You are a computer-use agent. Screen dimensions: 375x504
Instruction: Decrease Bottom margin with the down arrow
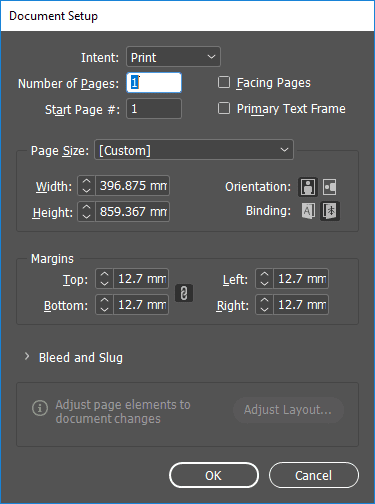click(x=105, y=310)
